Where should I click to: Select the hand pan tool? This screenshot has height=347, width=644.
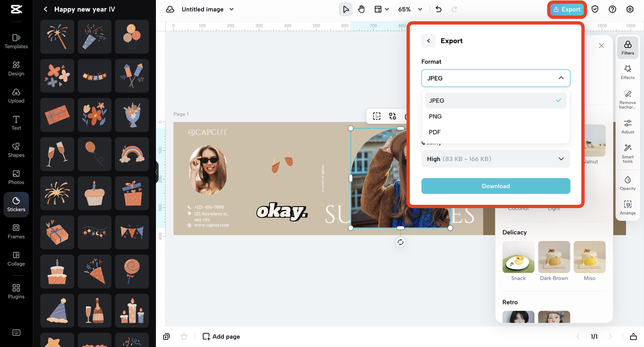point(361,9)
